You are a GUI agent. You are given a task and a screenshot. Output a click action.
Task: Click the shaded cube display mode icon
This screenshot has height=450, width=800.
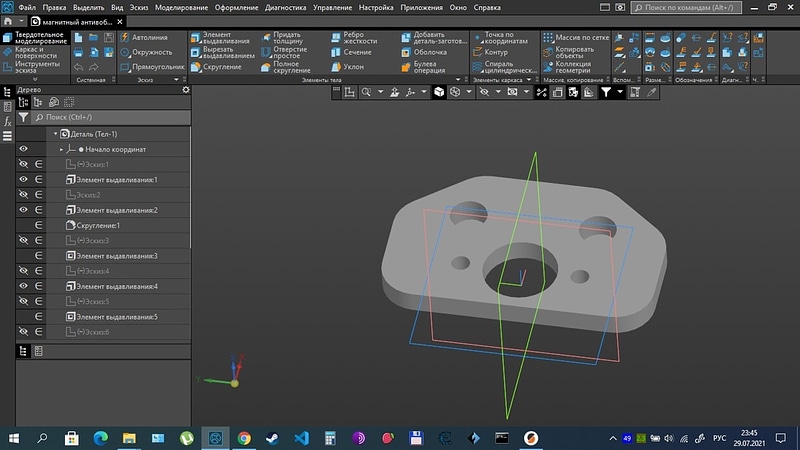pyautogui.click(x=439, y=92)
